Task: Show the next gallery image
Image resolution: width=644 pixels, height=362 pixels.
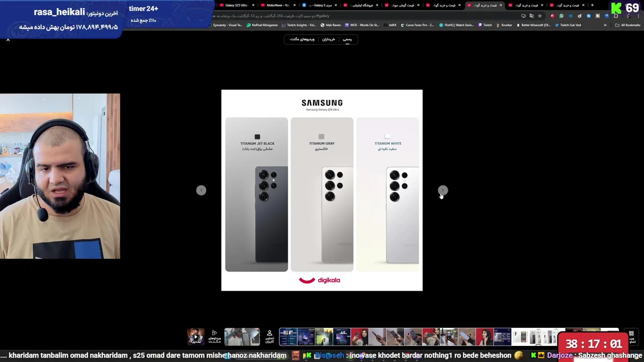Action: pyautogui.click(x=443, y=190)
